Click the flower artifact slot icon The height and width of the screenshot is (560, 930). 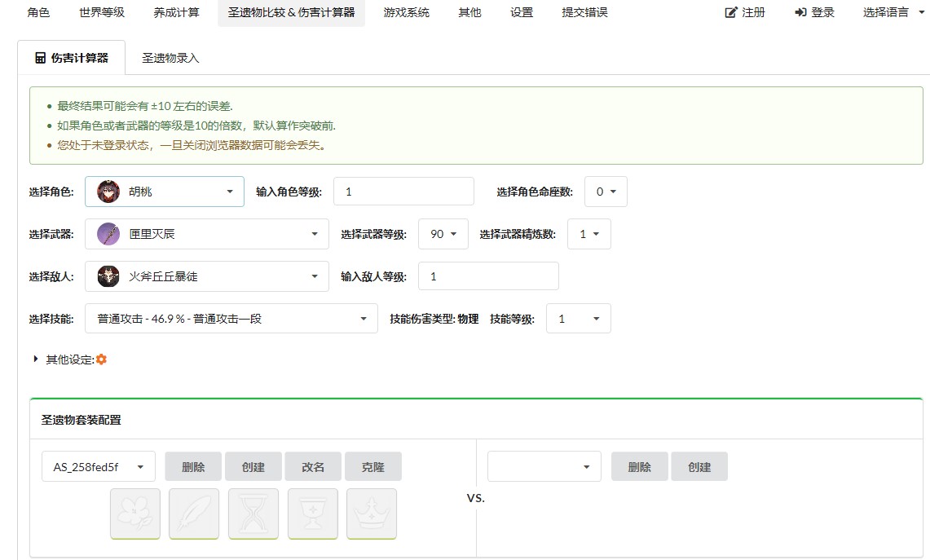point(135,514)
